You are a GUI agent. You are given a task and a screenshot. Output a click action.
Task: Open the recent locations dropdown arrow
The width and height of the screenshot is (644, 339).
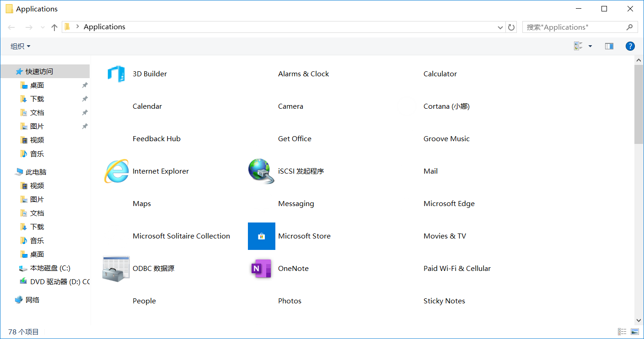(x=43, y=27)
